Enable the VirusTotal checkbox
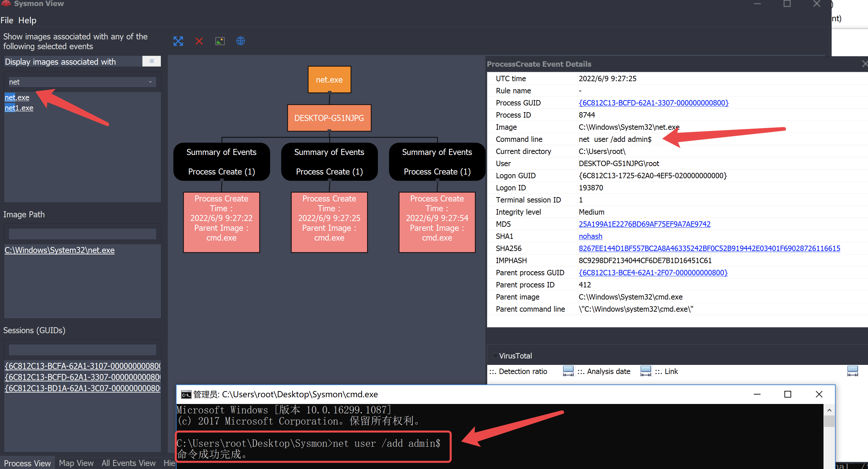The image size is (868, 469). 495,356
